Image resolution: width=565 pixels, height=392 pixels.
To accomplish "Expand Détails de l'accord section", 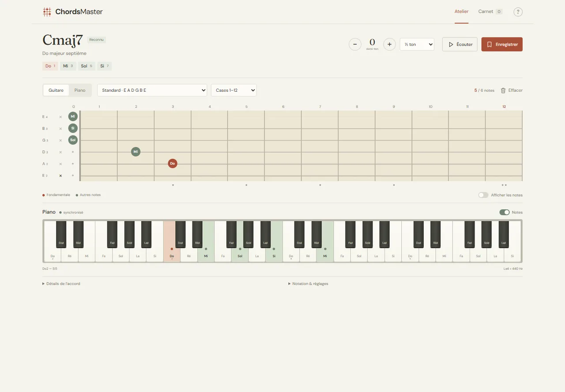I will [61, 284].
